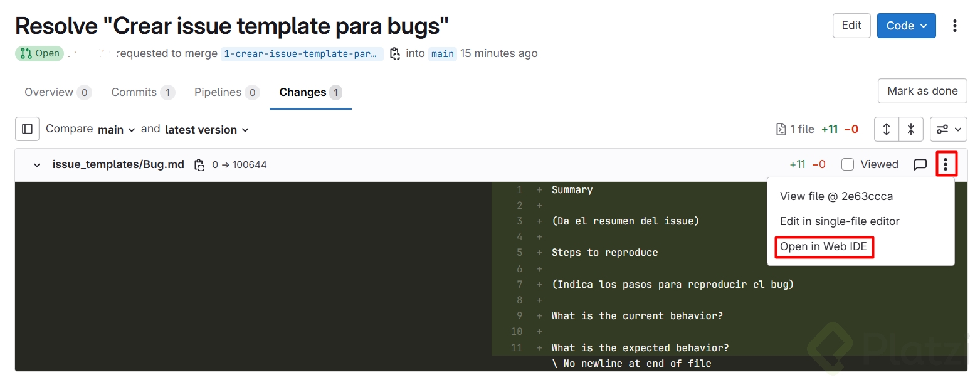Click 'What is the expected behavior?' line

(640, 347)
